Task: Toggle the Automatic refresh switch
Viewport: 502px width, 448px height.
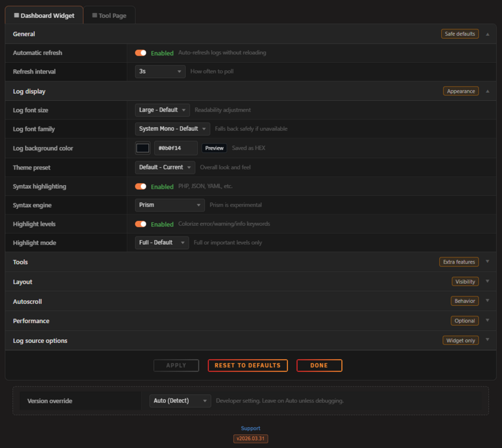Action: (x=140, y=53)
